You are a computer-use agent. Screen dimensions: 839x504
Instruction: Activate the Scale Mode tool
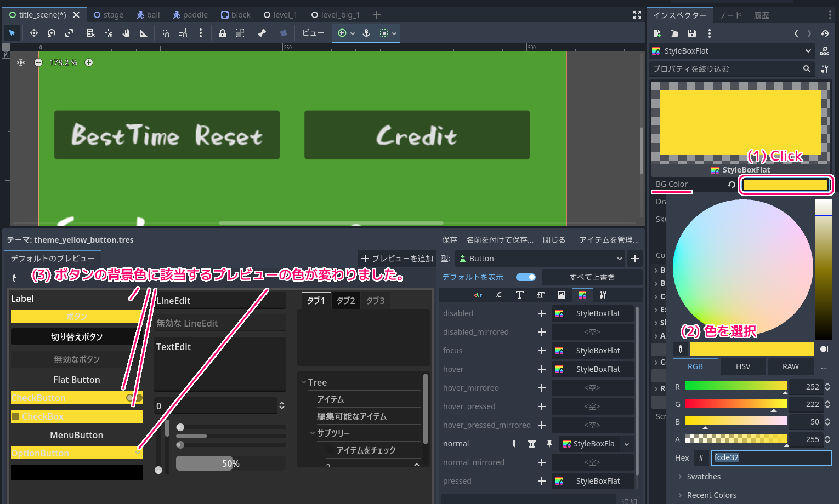[x=69, y=33]
